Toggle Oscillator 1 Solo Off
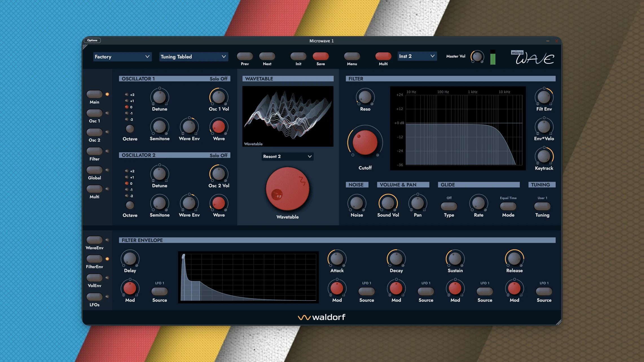The width and height of the screenshot is (644, 362). [x=218, y=79]
